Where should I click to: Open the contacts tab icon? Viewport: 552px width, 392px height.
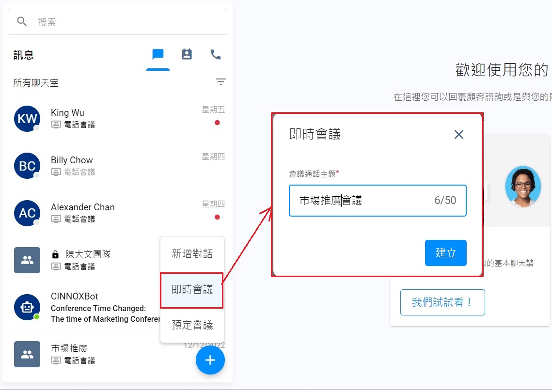187,54
